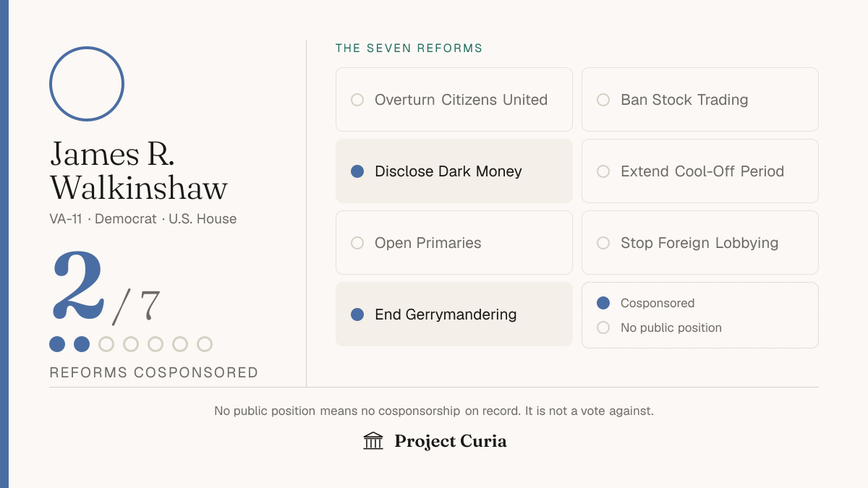This screenshot has width=868, height=488.
Task: Click the last empty progress dot
Action: [205, 344]
